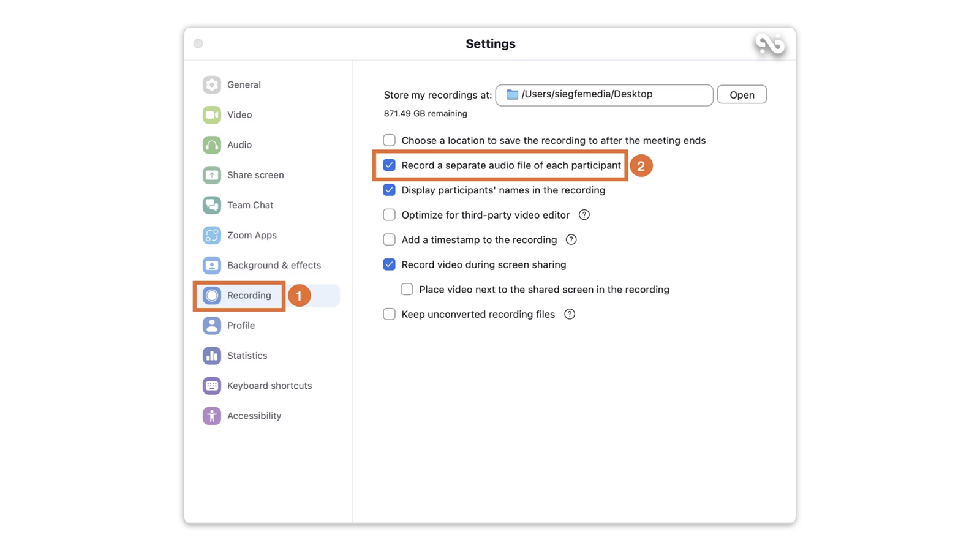The width and height of the screenshot is (980, 551).
Task: Open Audio headphones icon section
Action: coord(212,144)
